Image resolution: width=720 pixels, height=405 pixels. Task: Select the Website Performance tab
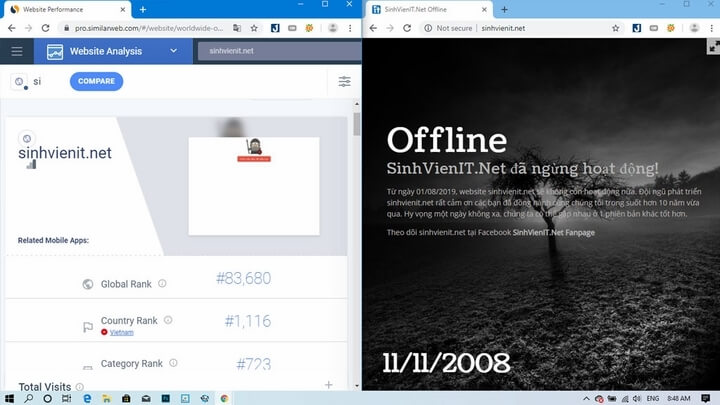point(67,9)
